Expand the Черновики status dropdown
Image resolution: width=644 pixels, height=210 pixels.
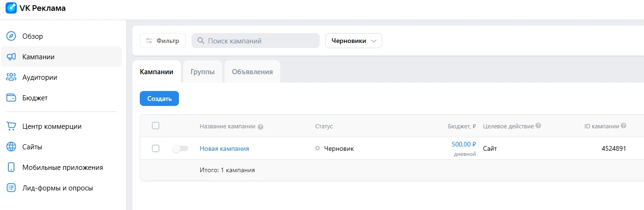353,41
